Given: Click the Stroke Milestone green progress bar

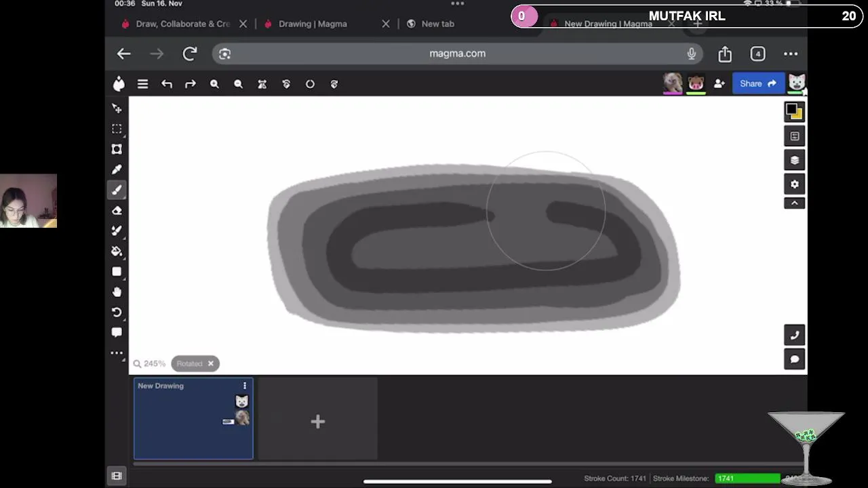Looking at the screenshot, I should 747,478.
